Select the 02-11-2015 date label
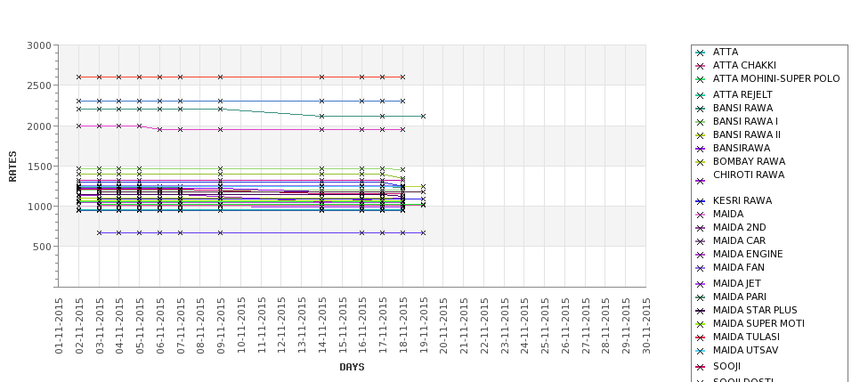The image size is (868, 382). click(x=79, y=326)
